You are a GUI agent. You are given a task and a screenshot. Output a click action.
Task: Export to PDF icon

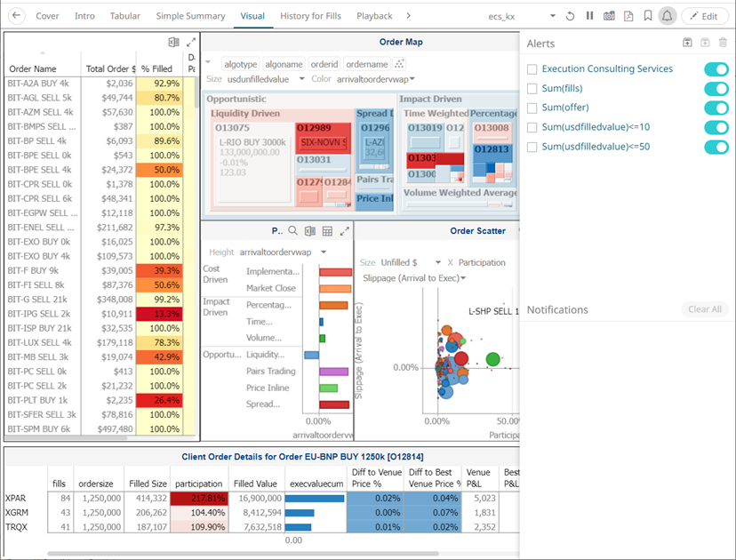(x=628, y=16)
